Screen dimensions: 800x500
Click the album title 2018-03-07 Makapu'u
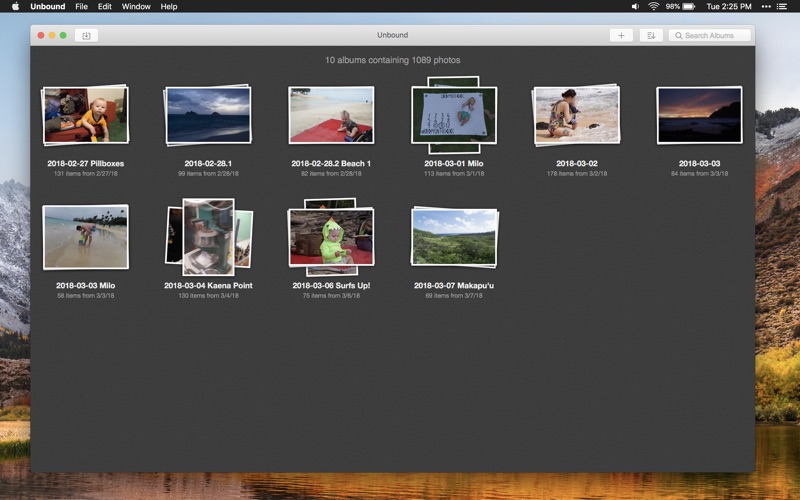454,285
